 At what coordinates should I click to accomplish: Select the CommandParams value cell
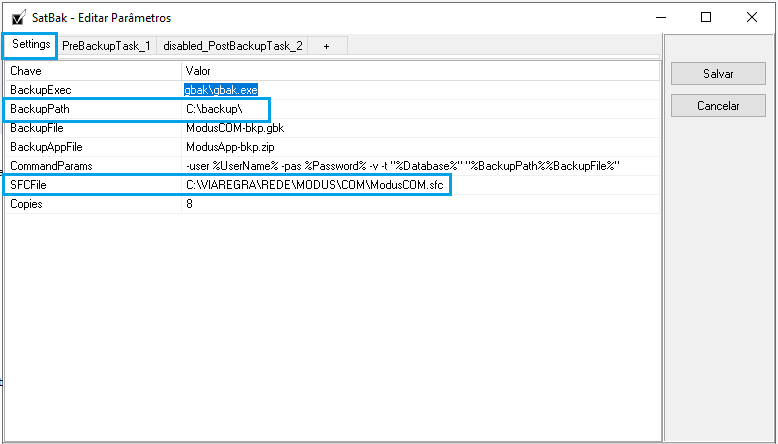click(x=403, y=166)
